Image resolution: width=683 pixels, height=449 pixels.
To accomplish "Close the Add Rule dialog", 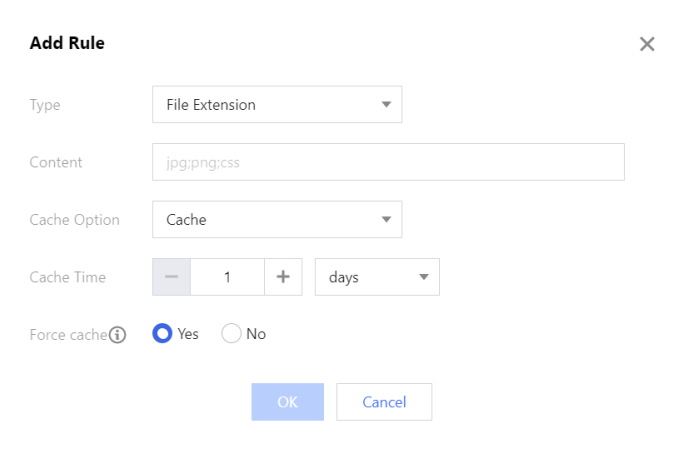I will (647, 44).
